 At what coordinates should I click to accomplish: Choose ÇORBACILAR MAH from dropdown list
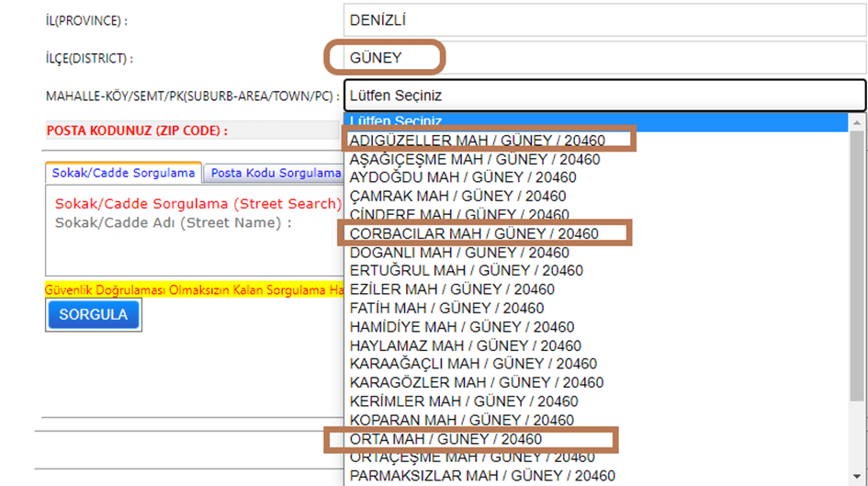click(474, 234)
